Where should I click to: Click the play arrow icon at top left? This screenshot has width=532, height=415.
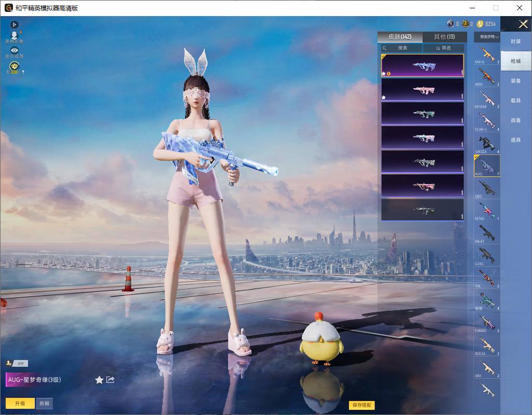[14, 24]
